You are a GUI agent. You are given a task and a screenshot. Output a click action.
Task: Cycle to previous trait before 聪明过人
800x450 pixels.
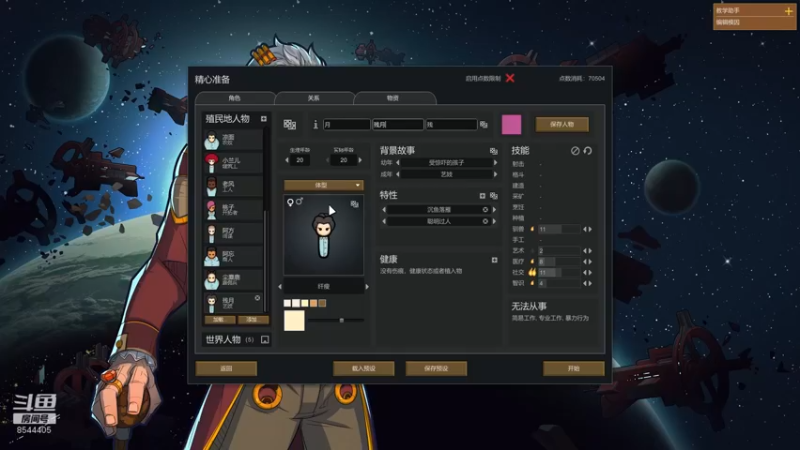pos(384,221)
